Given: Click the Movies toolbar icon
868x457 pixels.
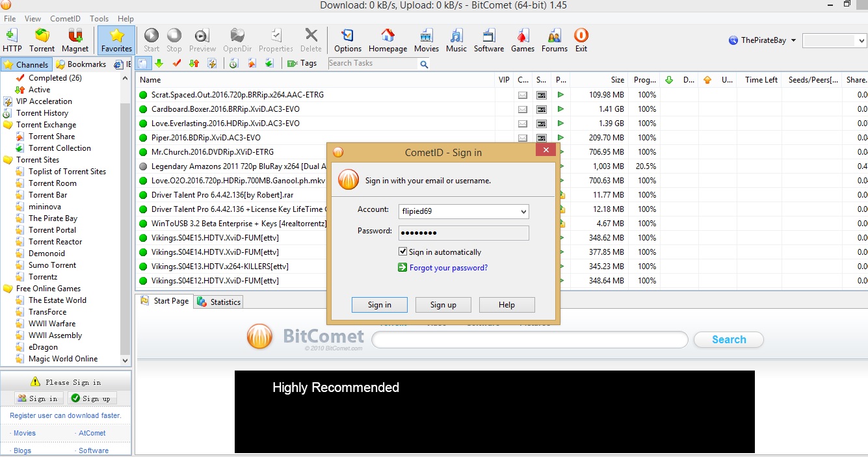Looking at the screenshot, I should pyautogui.click(x=427, y=40).
